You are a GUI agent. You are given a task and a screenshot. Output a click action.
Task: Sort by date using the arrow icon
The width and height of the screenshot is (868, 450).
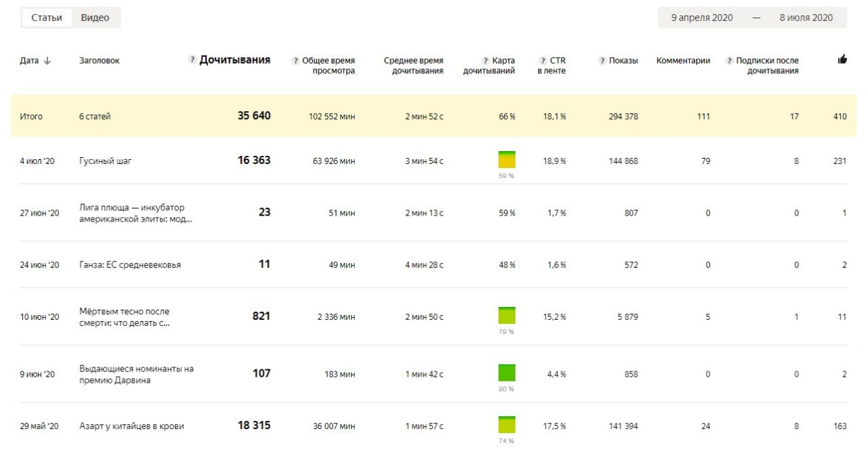[47, 61]
